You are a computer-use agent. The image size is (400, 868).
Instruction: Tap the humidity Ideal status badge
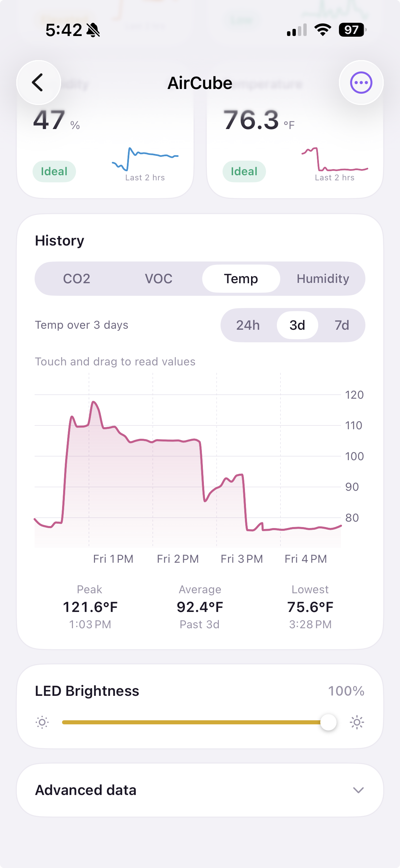click(x=54, y=171)
